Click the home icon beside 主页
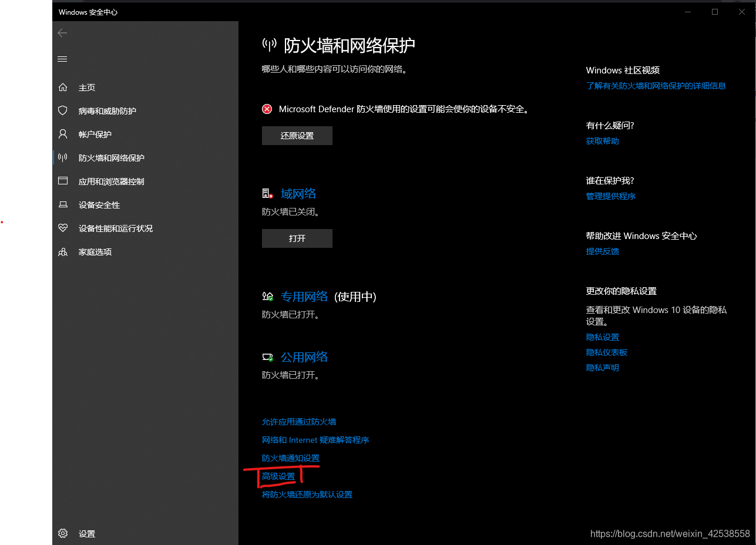 [x=63, y=88]
